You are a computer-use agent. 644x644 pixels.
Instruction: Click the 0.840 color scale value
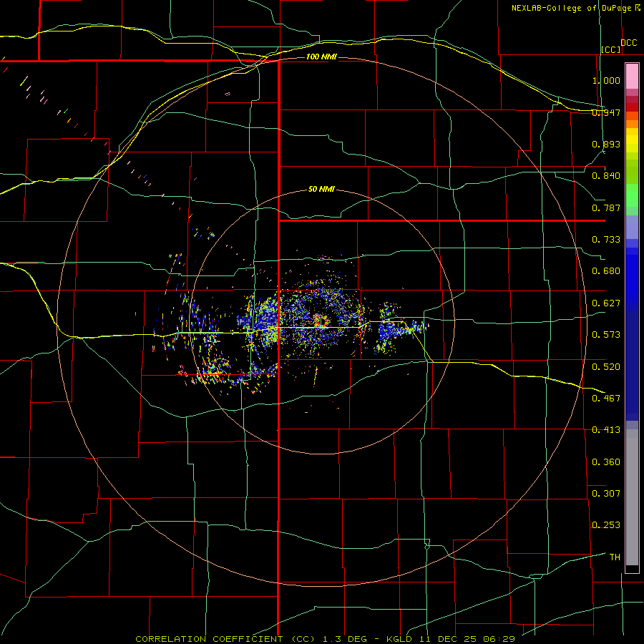pyautogui.click(x=606, y=176)
